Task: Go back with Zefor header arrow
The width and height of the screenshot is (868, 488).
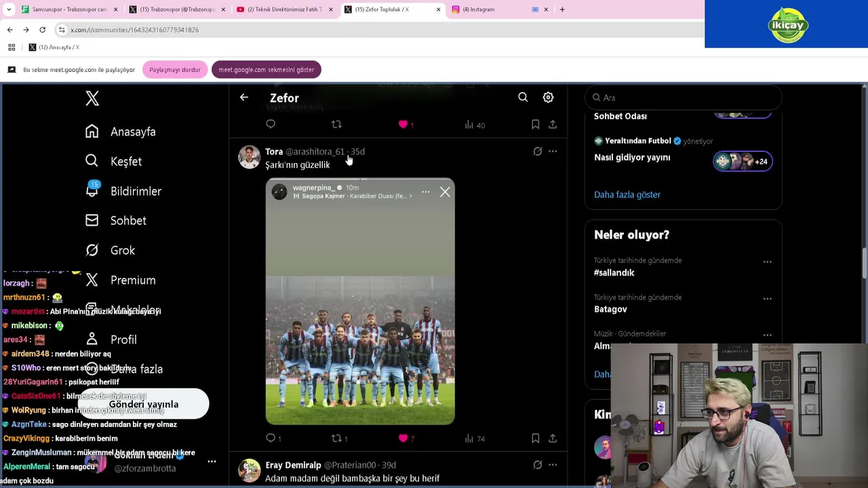Action: click(244, 98)
